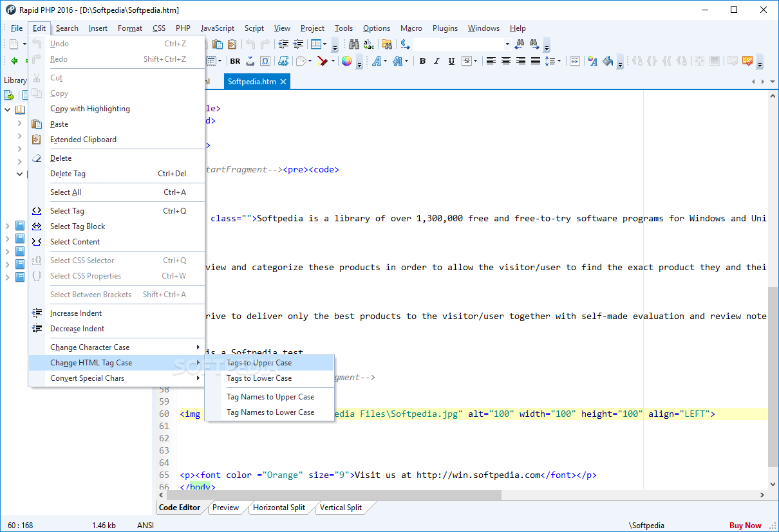779x532 pixels.
Task: Close the Softpedia.htm tab
Action: pos(283,82)
